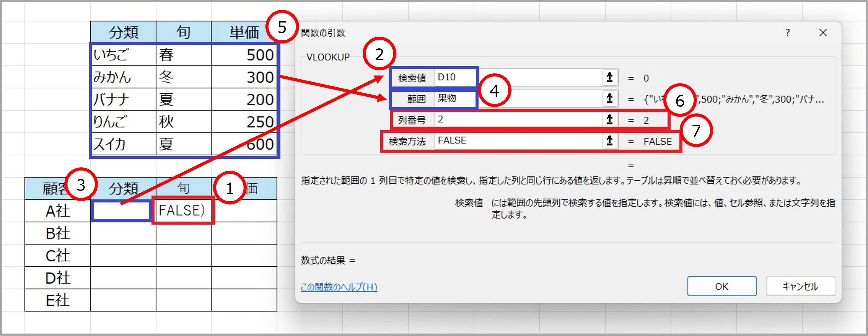Click collapse-dialog arrow for 列番号 field

609,119
